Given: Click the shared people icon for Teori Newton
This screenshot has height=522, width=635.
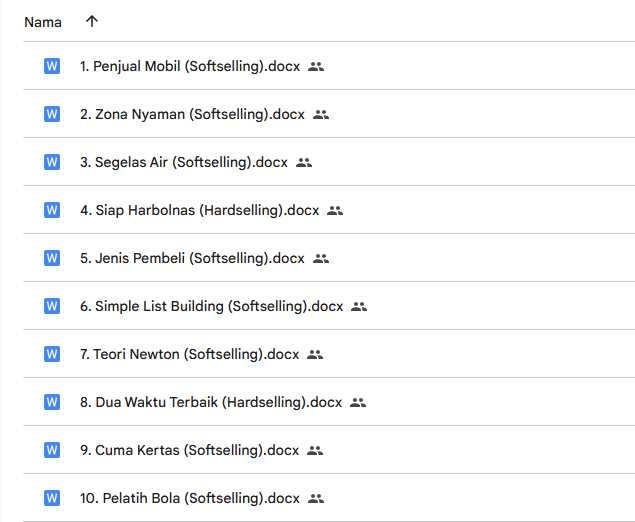Looking at the screenshot, I should pos(315,354).
